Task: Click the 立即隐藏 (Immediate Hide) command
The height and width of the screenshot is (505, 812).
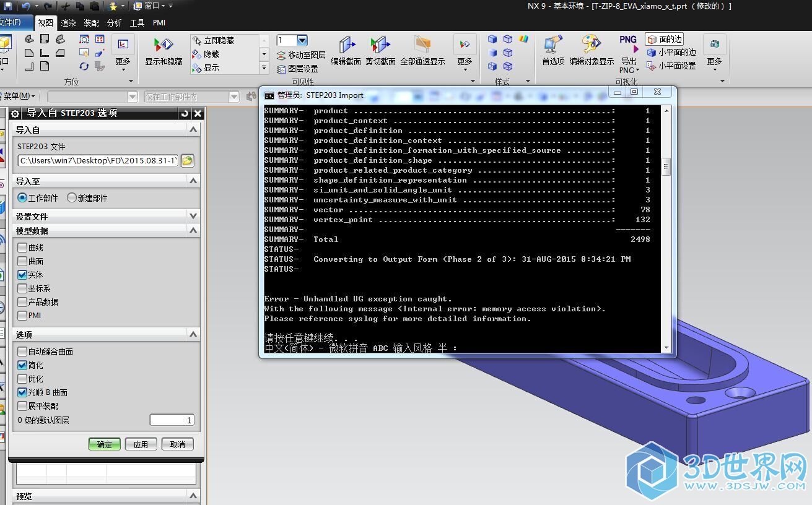Action: [x=214, y=40]
